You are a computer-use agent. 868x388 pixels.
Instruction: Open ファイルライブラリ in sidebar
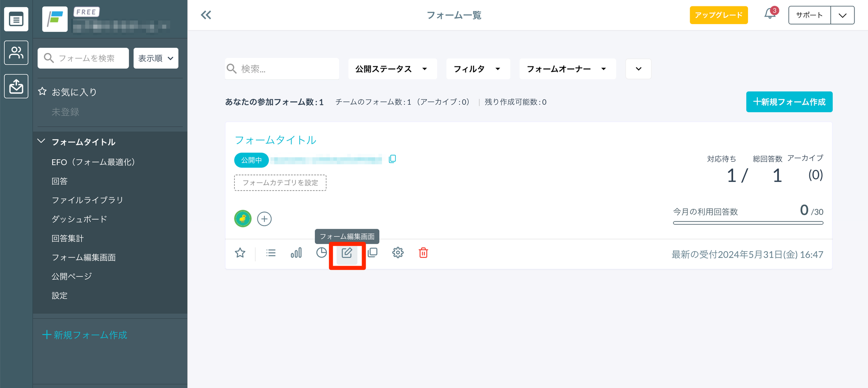coord(87,200)
